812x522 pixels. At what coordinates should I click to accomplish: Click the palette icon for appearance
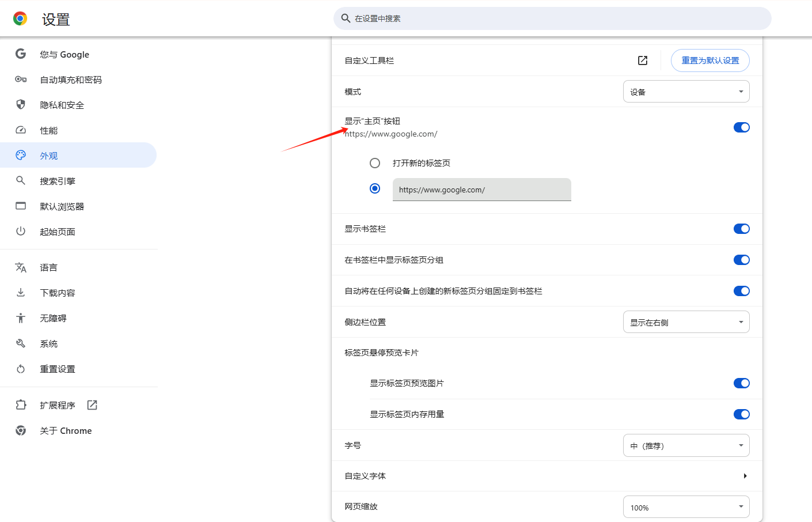[21, 156]
